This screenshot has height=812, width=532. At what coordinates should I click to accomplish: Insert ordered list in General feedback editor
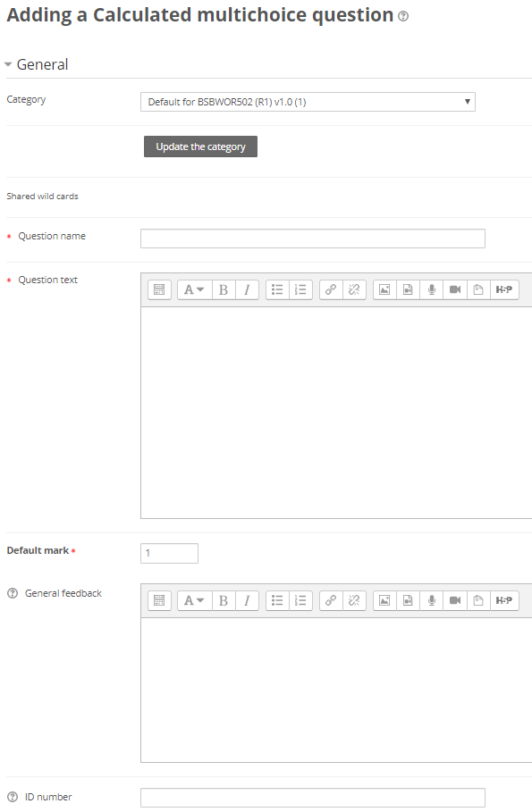click(x=300, y=600)
